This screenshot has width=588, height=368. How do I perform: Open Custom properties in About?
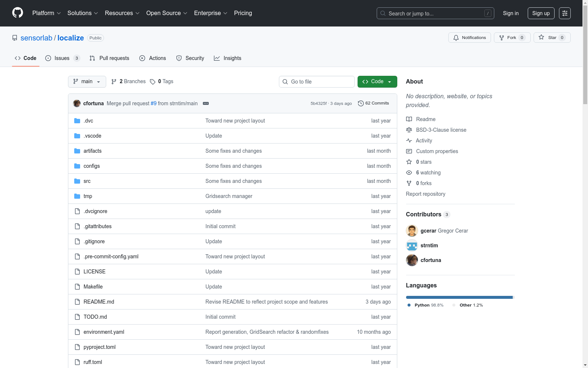tap(432, 151)
